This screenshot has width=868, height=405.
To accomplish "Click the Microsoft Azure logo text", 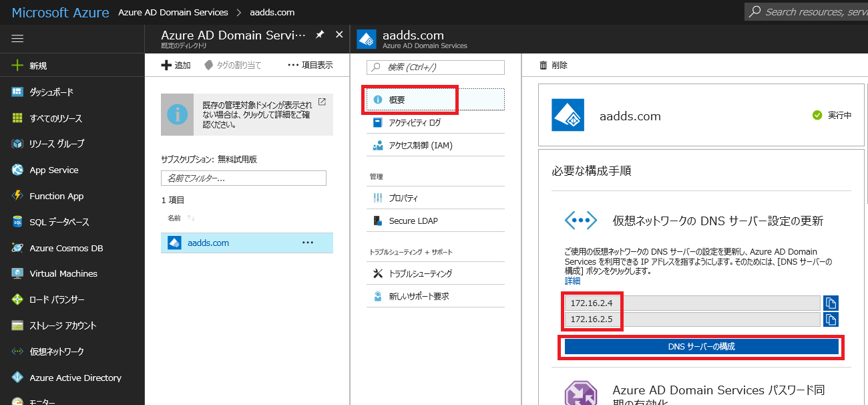I will [60, 13].
